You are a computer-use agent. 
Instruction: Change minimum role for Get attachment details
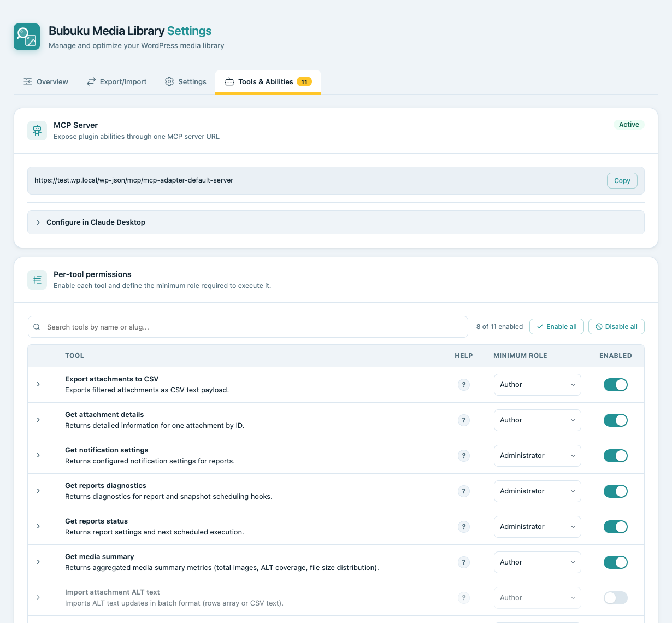tap(538, 420)
